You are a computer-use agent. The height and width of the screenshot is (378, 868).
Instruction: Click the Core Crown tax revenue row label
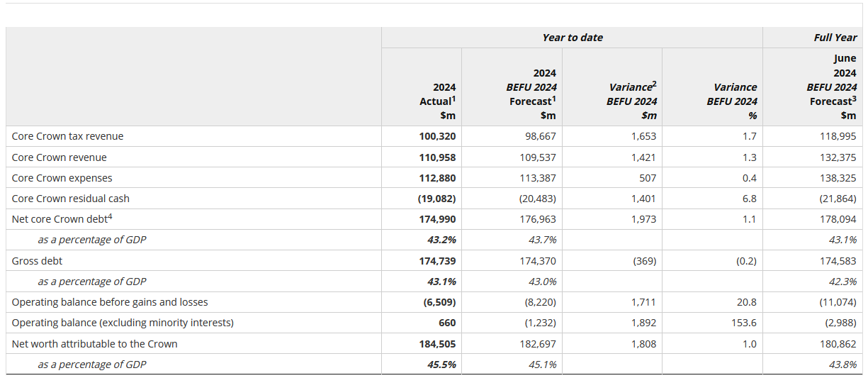pyautogui.click(x=67, y=136)
